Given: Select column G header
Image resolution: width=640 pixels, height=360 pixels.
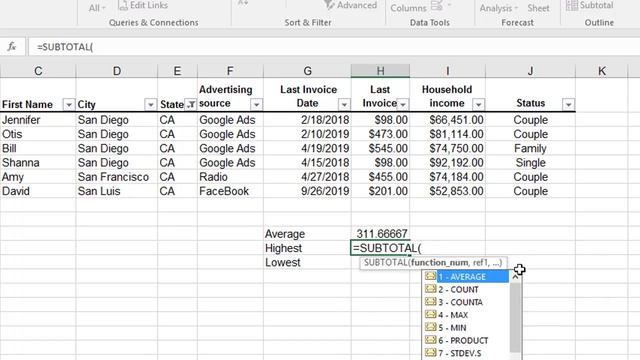Looking at the screenshot, I should tap(307, 71).
